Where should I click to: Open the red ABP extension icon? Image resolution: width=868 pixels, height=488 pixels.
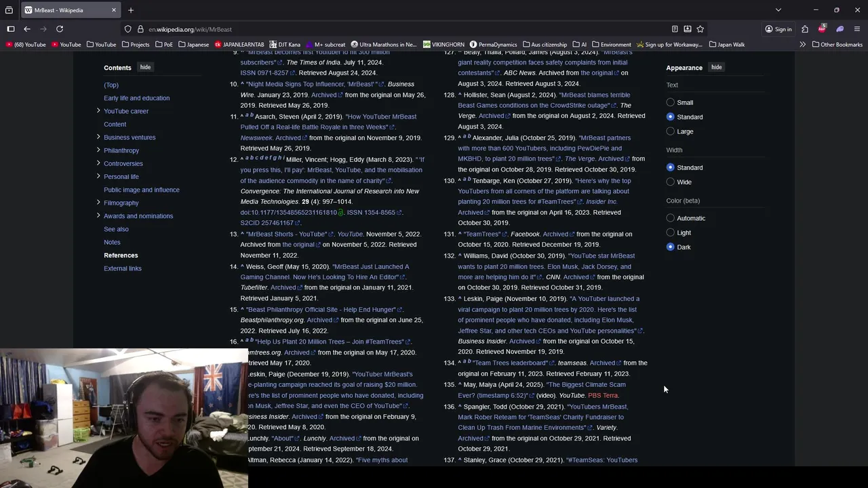coord(823,29)
